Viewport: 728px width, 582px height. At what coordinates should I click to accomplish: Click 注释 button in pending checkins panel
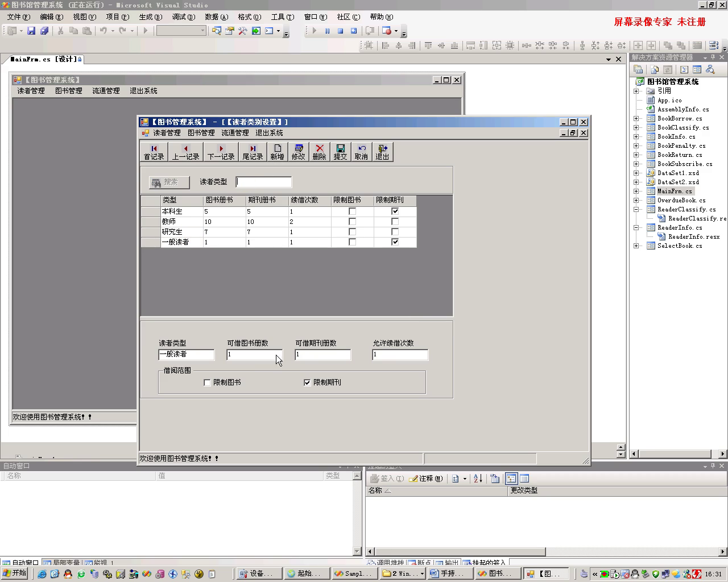tap(426, 479)
